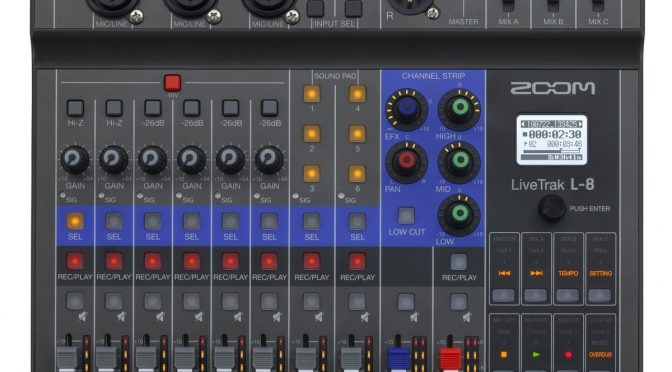
Task: Mute channel five with its mute button
Action: (x=231, y=301)
